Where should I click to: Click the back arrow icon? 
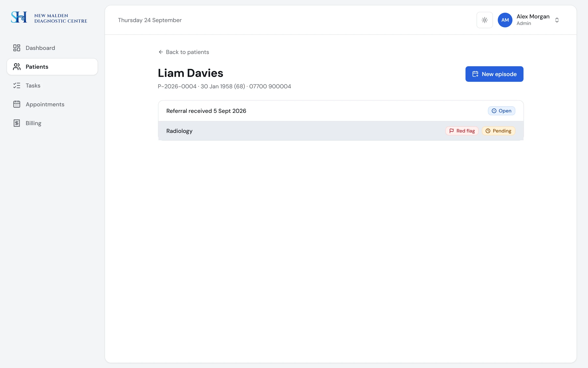point(161,52)
